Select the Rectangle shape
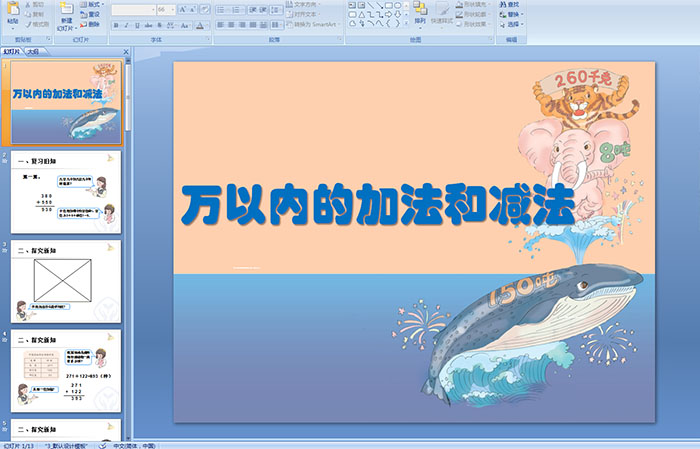Image resolution: width=700 pixels, height=449 pixels. tap(388, 5)
